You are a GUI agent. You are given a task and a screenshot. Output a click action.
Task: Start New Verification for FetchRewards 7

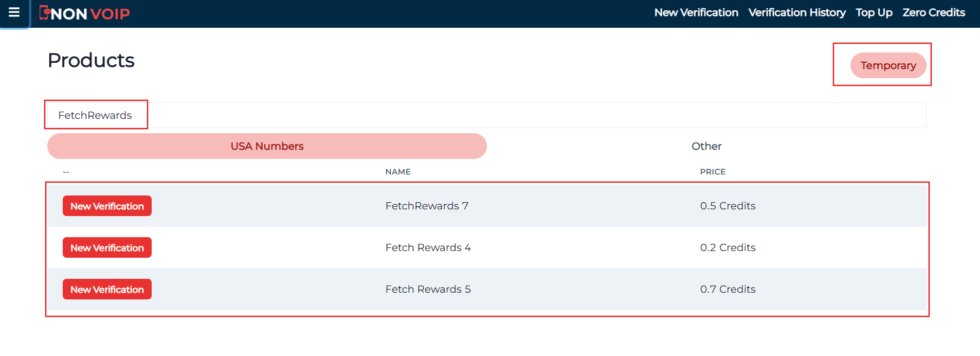(x=107, y=206)
